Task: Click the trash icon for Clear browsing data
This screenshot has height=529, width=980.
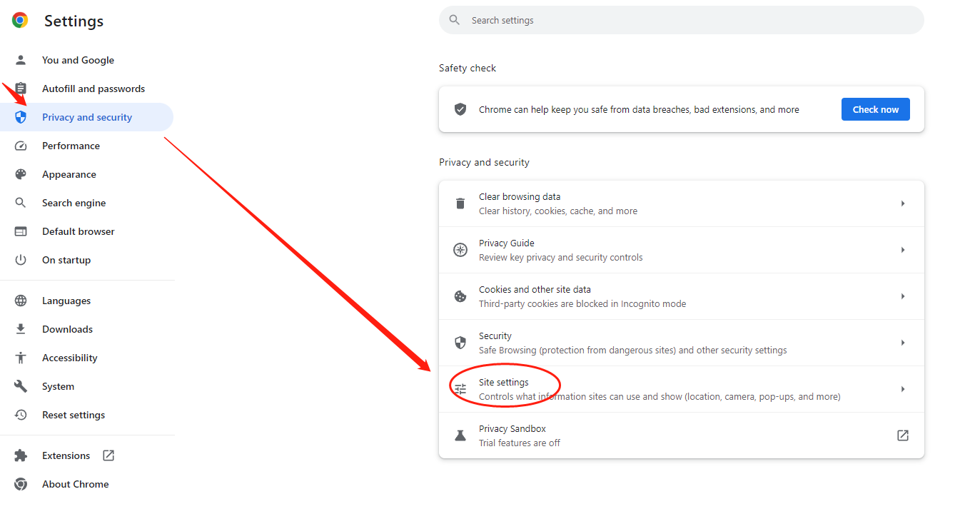Action: pos(460,203)
